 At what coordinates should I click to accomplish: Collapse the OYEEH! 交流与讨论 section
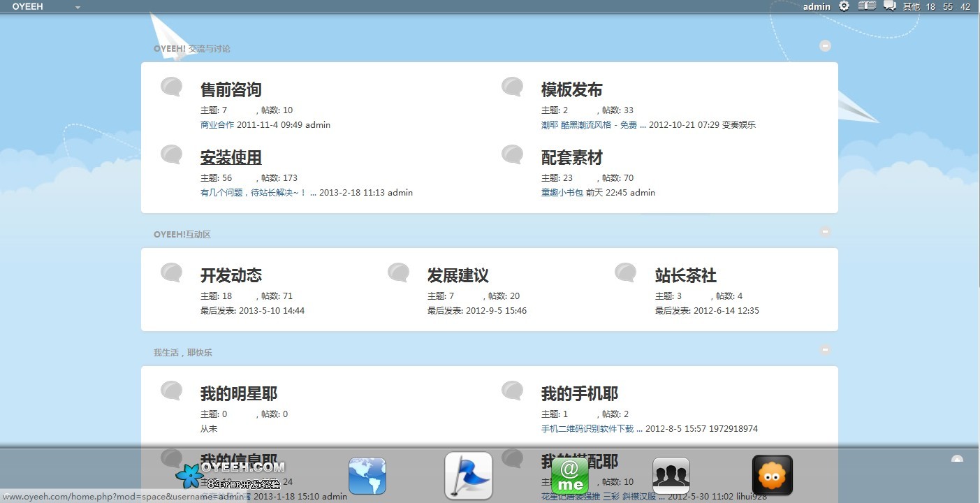[825, 46]
